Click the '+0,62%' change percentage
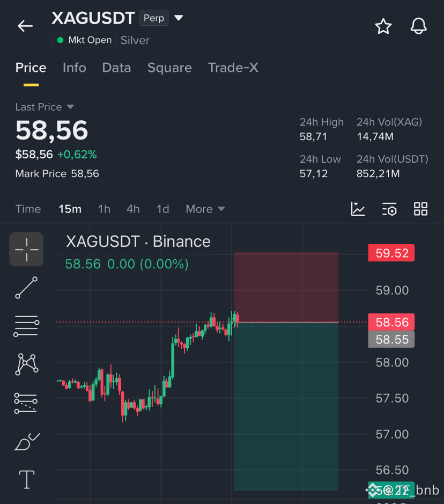Viewport: 444px width, 504px height. 77,155
